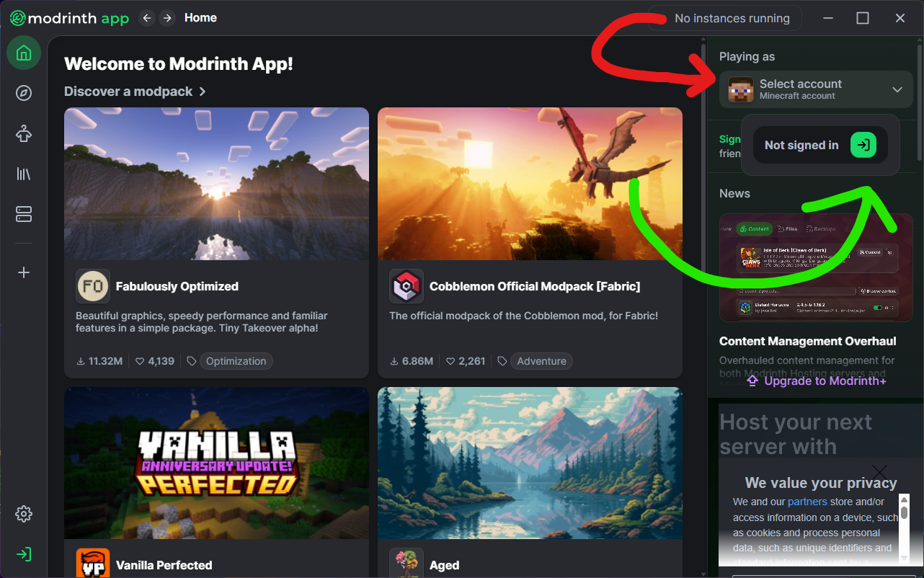Click the 11.32M downloads count

click(99, 361)
